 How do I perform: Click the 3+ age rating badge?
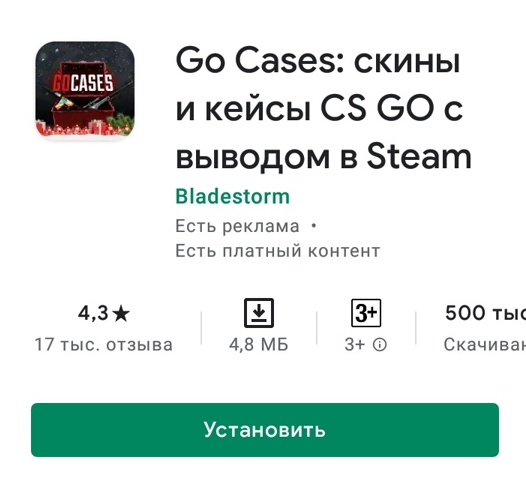[366, 313]
